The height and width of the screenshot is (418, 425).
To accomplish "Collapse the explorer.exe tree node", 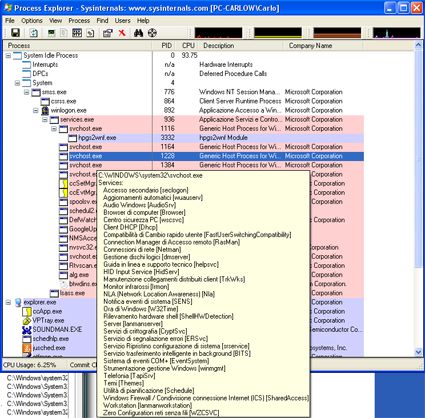I will pos(8,303).
